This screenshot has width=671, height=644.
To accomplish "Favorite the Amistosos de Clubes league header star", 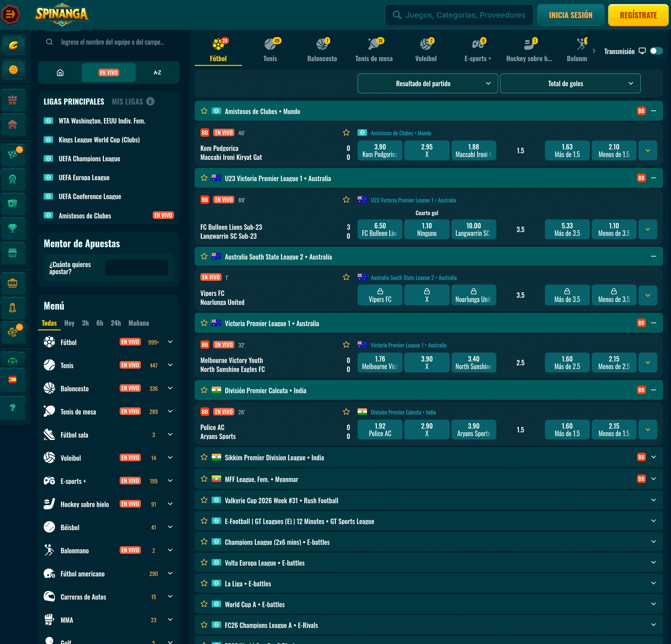I will (x=204, y=111).
